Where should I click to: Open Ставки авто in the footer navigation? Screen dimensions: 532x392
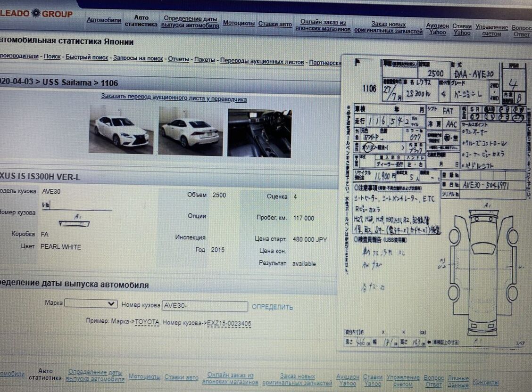[x=181, y=377]
